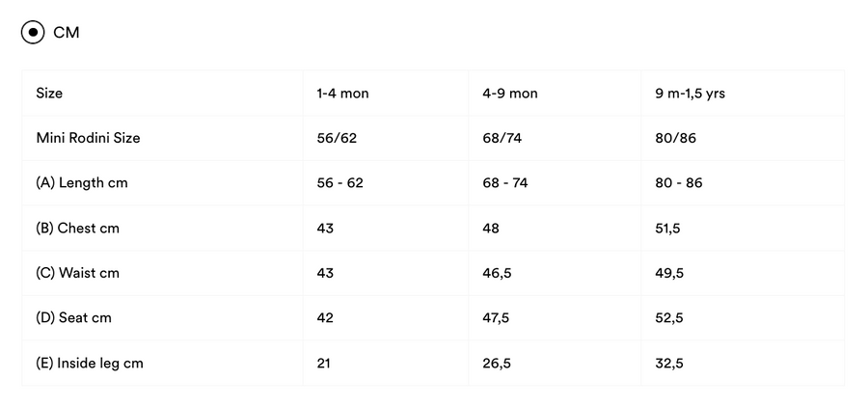Select the 9 m-1,5 yrs column header

(690, 94)
